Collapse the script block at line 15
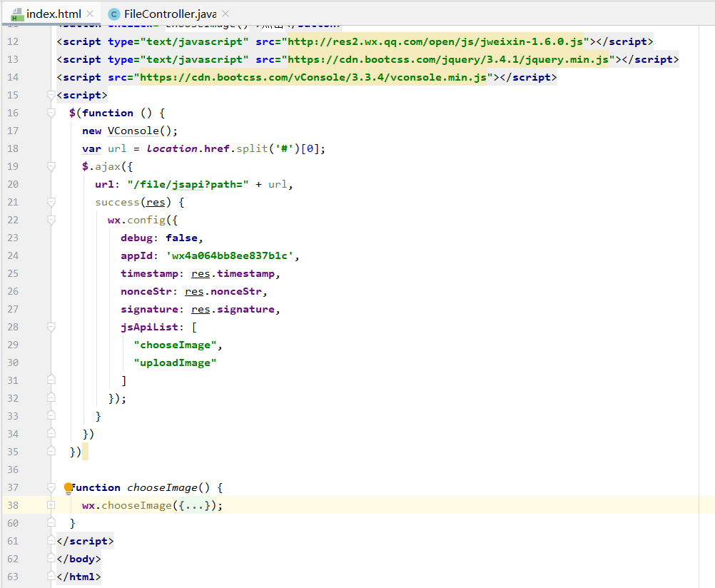Viewport: 715px width, 588px height. (x=51, y=95)
